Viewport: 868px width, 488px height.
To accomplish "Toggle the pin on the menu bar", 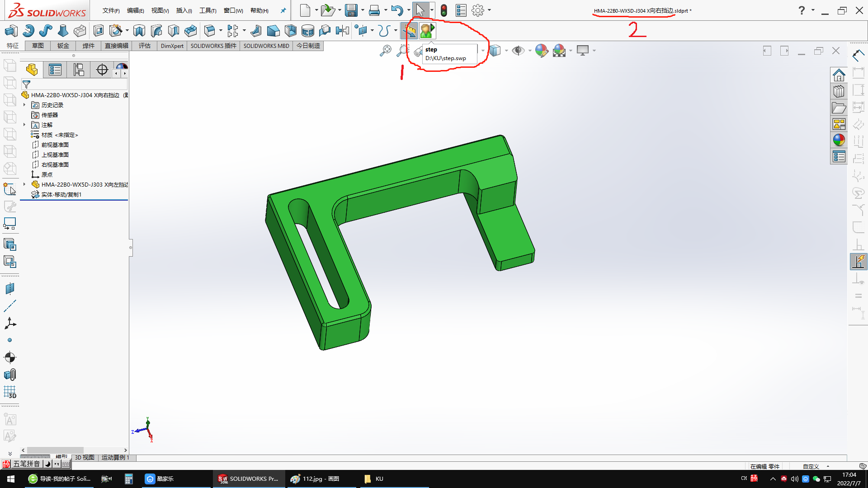I will [283, 10].
